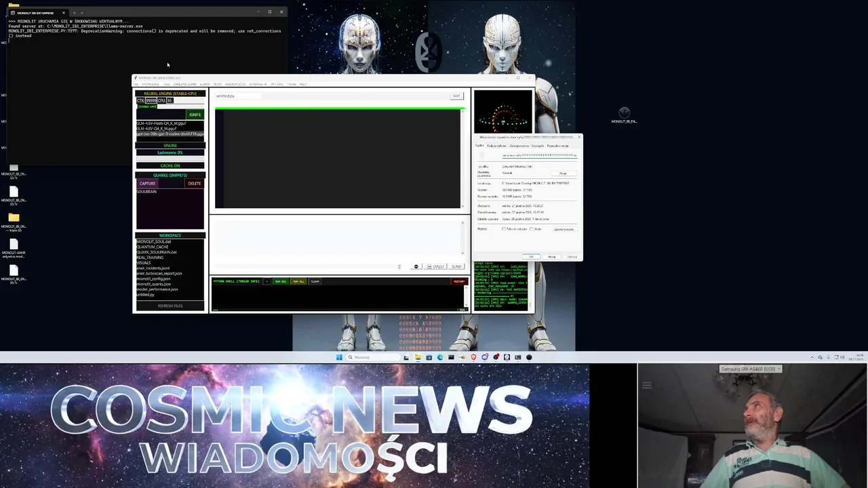Image resolution: width=868 pixels, height=488 pixels.
Task: Open mionolit_quarks.json in the workspace
Action: pyautogui.click(x=154, y=284)
